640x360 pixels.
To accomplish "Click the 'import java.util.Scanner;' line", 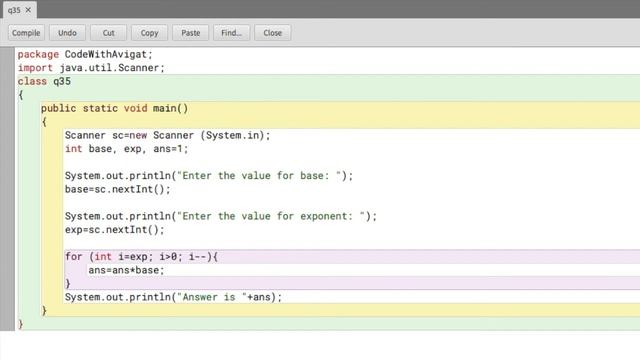I will [x=91, y=68].
